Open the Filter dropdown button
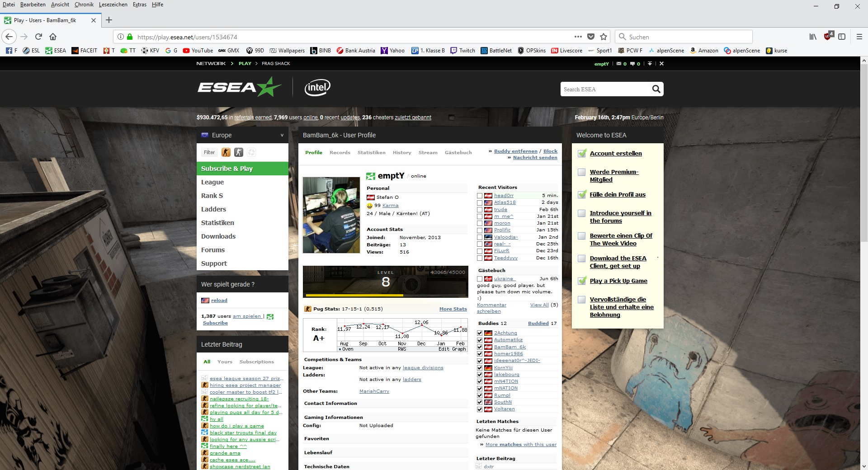 209,152
